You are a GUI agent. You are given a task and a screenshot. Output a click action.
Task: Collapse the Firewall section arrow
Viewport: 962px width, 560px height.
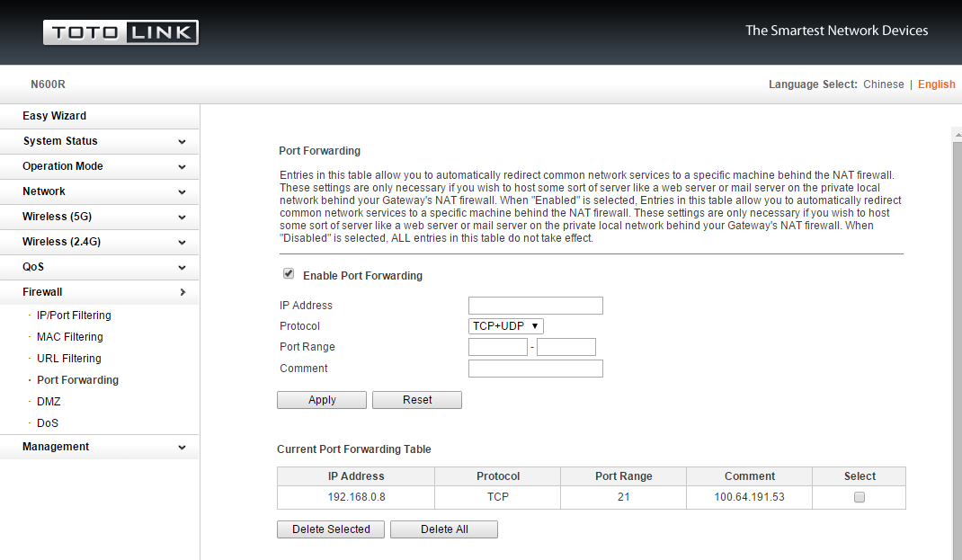click(x=183, y=292)
